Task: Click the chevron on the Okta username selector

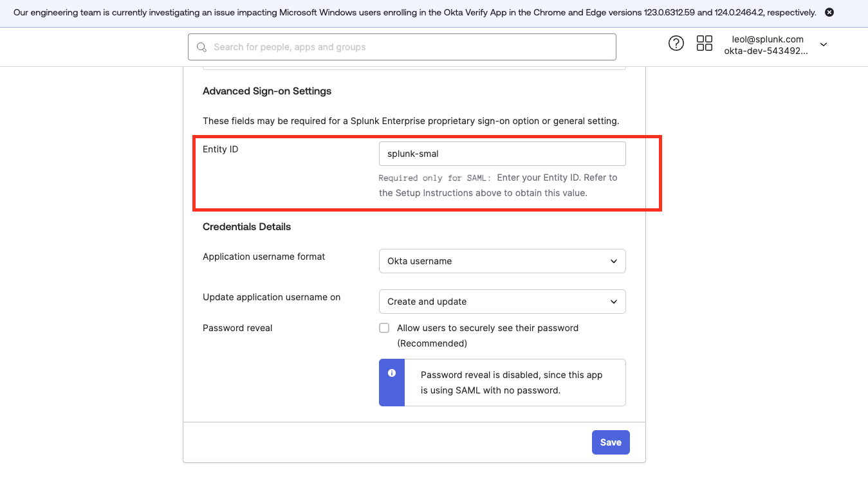Action: click(614, 261)
